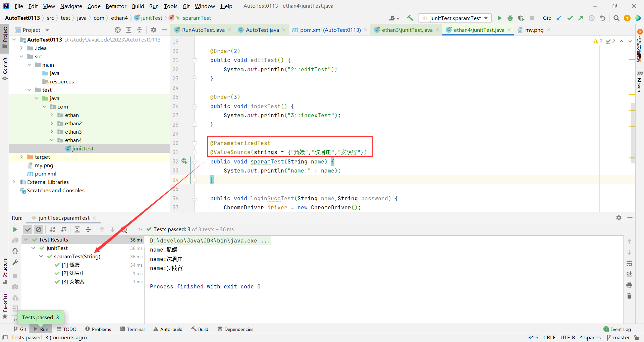Collapse all in Project panel toolbar
The width and height of the screenshot is (644, 342).
tap(140, 30)
